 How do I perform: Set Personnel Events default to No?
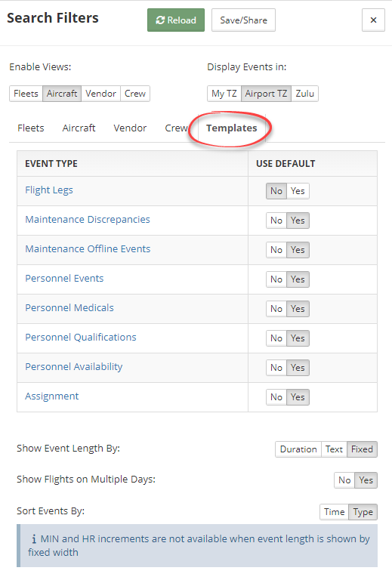point(276,279)
